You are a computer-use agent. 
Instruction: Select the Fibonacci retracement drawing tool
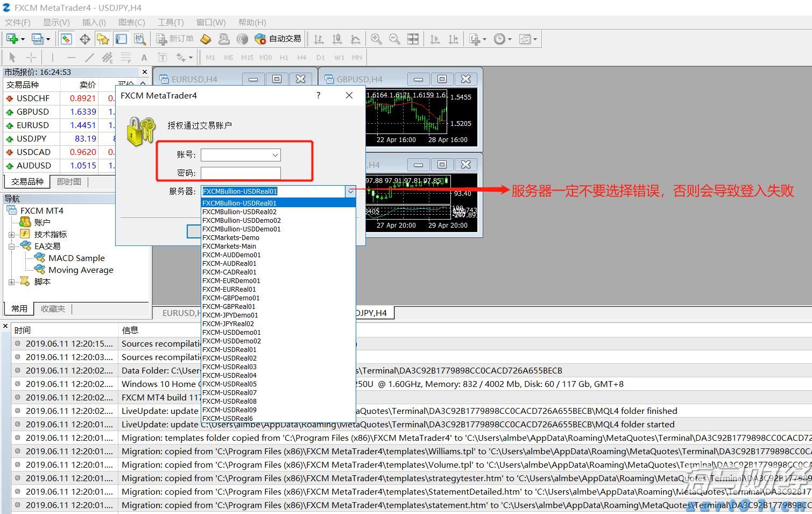125,57
